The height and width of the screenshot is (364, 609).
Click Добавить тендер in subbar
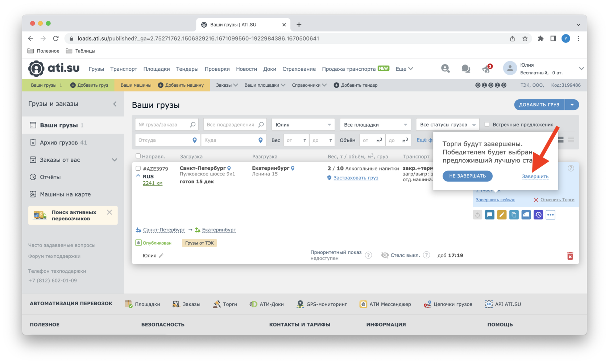point(355,85)
